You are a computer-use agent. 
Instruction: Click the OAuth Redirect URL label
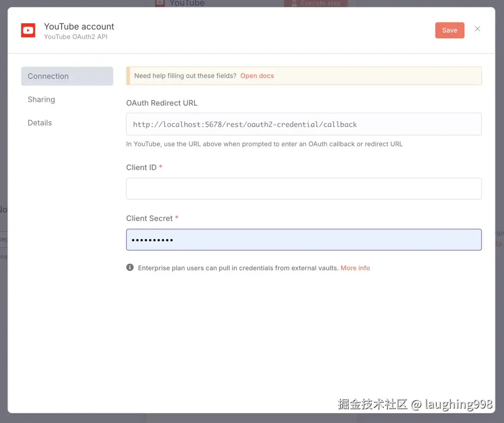(x=161, y=103)
